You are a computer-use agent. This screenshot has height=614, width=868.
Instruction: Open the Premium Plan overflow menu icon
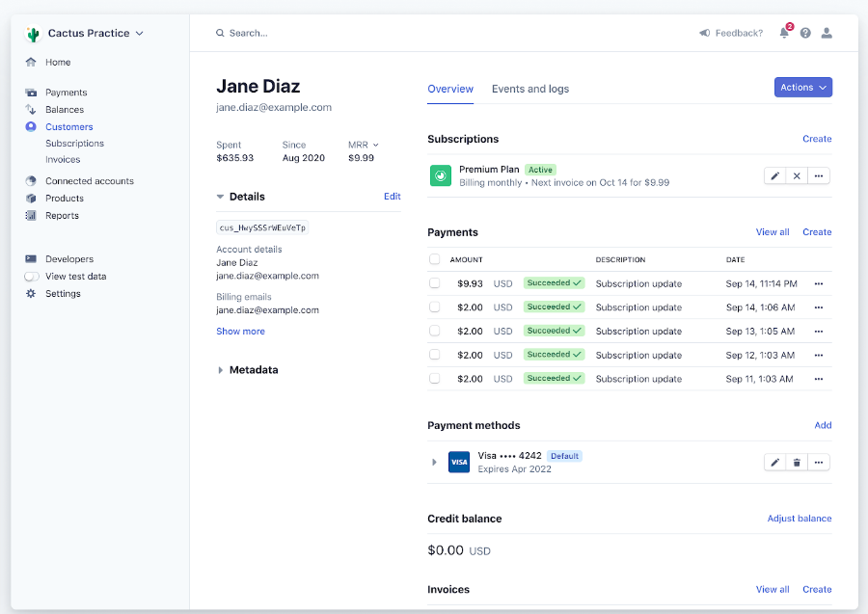click(818, 175)
